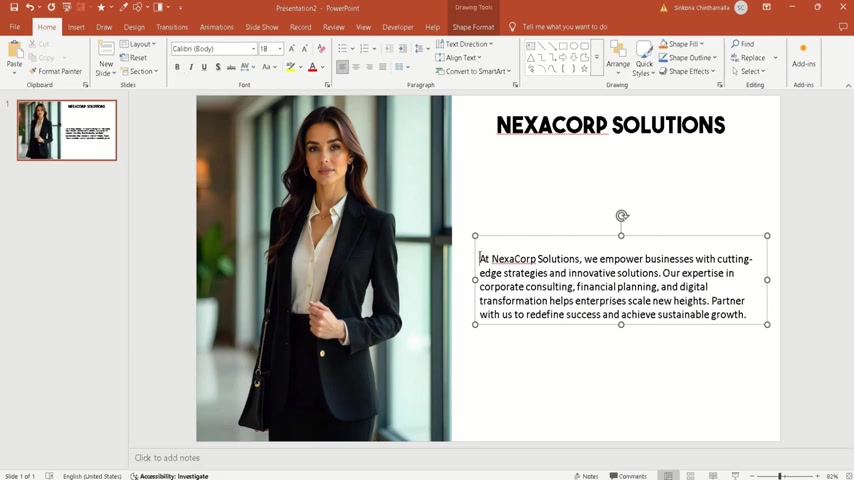The image size is (854, 480).
Task: Switch to the Transitions tab
Action: click(x=172, y=27)
